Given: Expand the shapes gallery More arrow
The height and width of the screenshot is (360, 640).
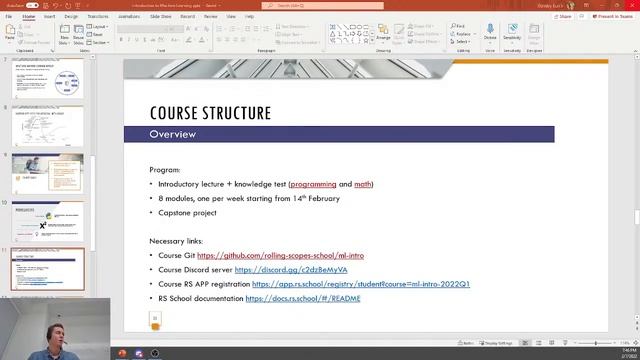Looking at the screenshot, I should 372,41.
